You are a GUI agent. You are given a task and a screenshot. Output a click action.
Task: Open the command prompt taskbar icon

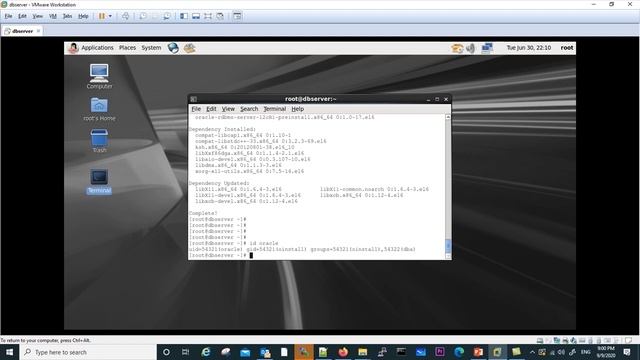coord(401,352)
